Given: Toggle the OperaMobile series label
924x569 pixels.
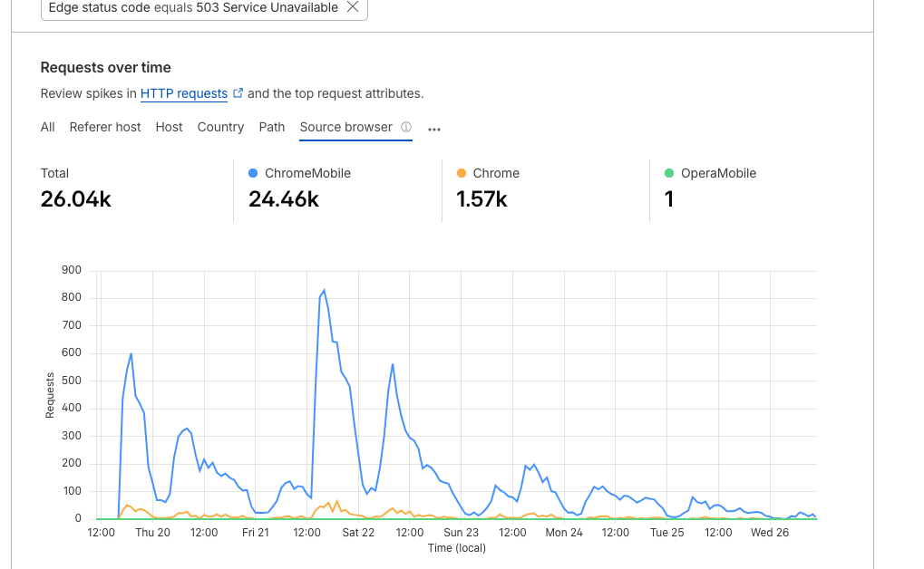Looking at the screenshot, I should coord(718,173).
